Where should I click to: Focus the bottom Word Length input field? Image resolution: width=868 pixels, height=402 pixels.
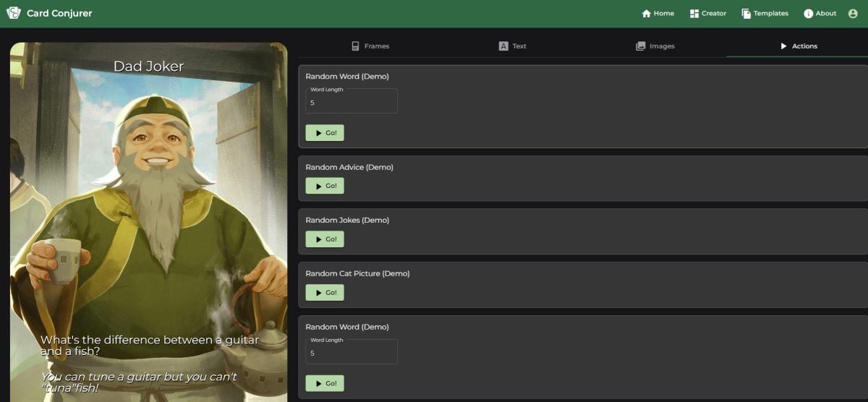pos(352,352)
